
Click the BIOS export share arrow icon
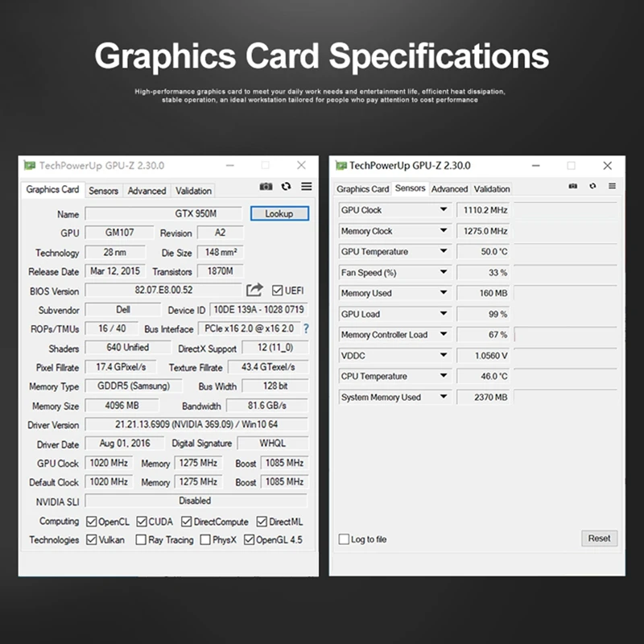tap(254, 290)
